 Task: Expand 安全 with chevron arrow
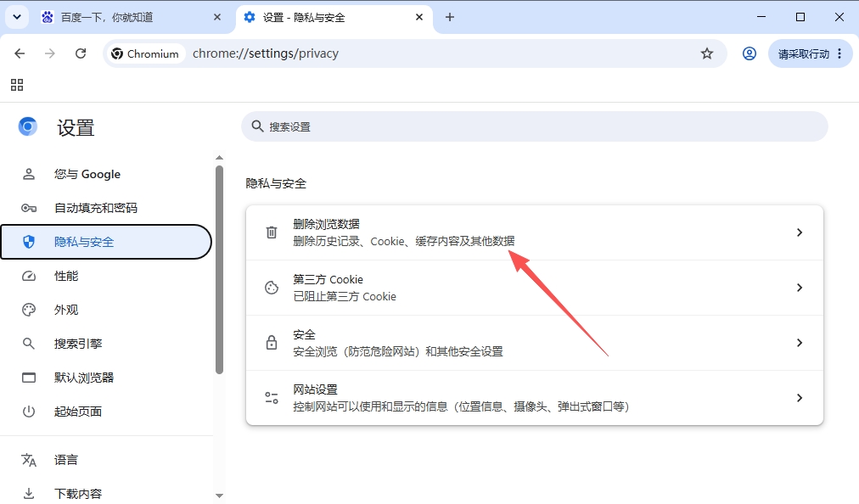pos(800,343)
